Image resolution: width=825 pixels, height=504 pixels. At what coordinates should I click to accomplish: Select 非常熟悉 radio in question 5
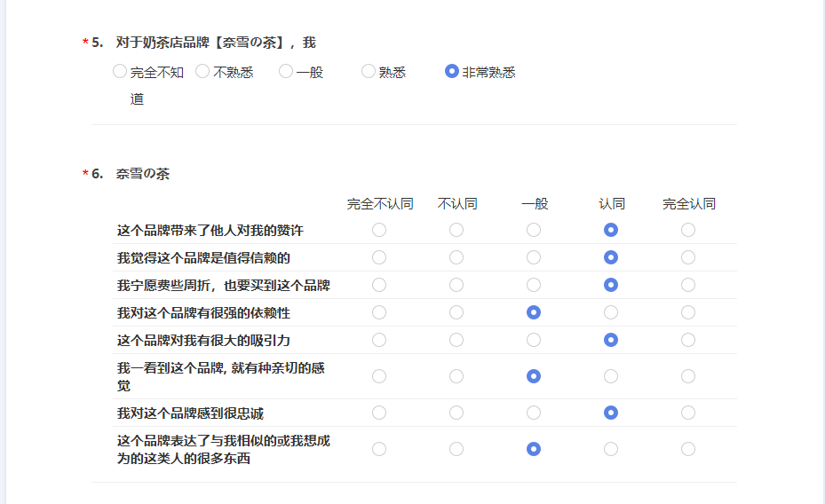[x=451, y=71]
